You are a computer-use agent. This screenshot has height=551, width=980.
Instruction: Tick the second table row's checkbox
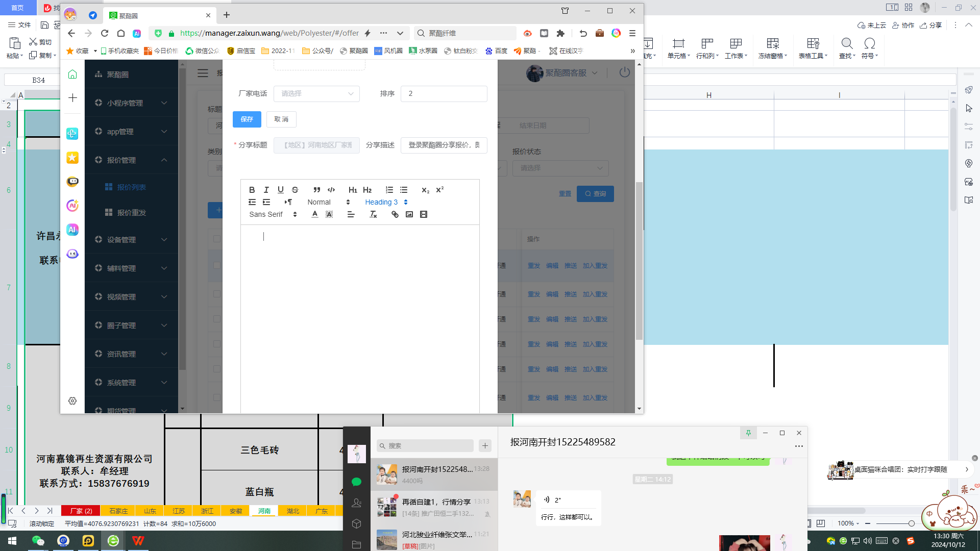click(x=217, y=294)
